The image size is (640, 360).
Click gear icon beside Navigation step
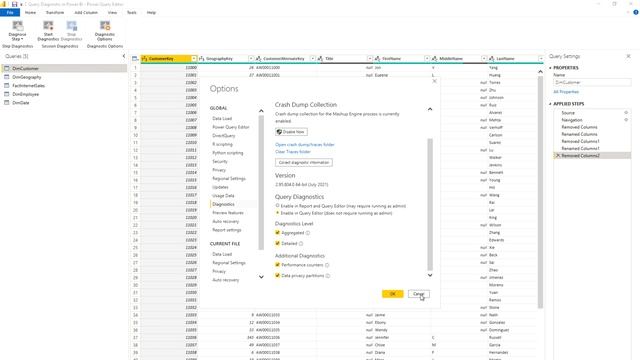626,120
